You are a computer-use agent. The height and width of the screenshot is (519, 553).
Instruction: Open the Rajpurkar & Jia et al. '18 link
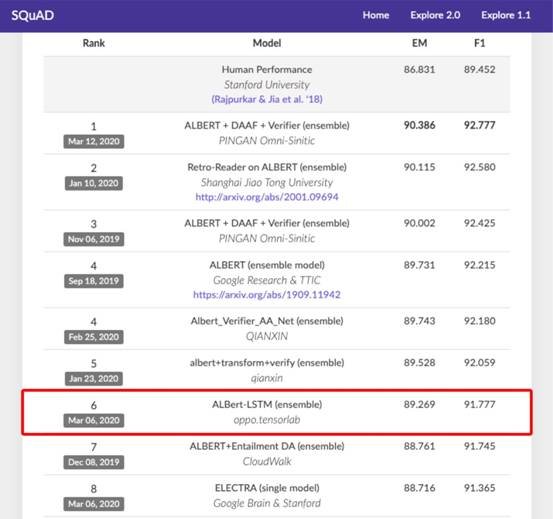(x=267, y=99)
